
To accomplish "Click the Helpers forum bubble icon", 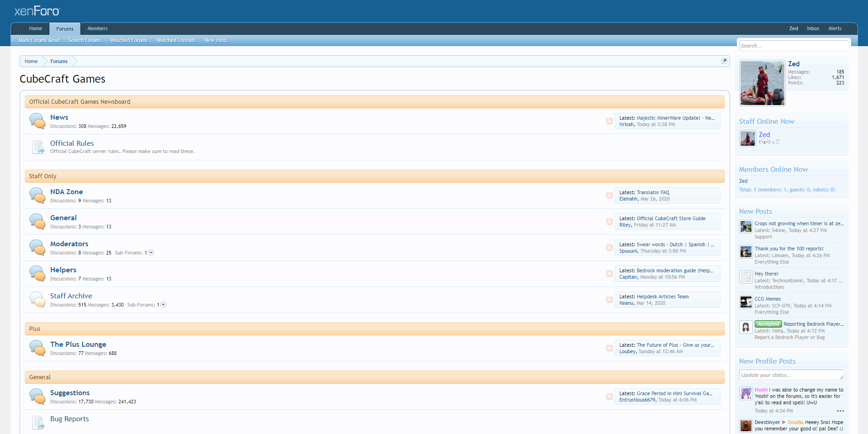I will (x=37, y=274).
